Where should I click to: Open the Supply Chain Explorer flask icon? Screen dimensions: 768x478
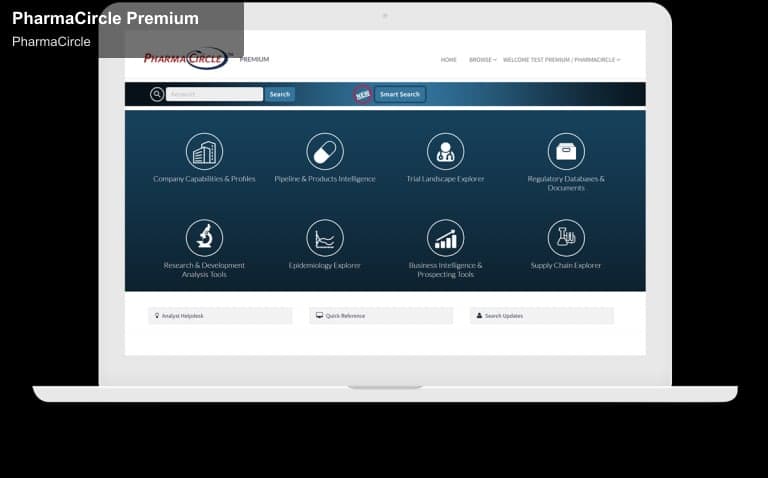point(566,238)
